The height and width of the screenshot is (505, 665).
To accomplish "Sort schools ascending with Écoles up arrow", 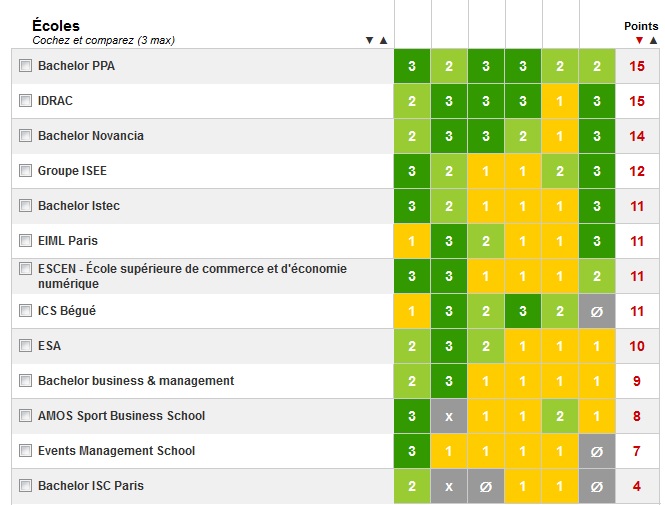I will coord(383,40).
